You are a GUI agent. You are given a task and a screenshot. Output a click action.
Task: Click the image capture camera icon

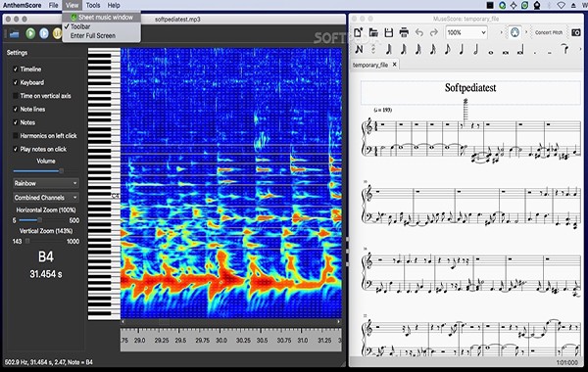tap(576, 32)
